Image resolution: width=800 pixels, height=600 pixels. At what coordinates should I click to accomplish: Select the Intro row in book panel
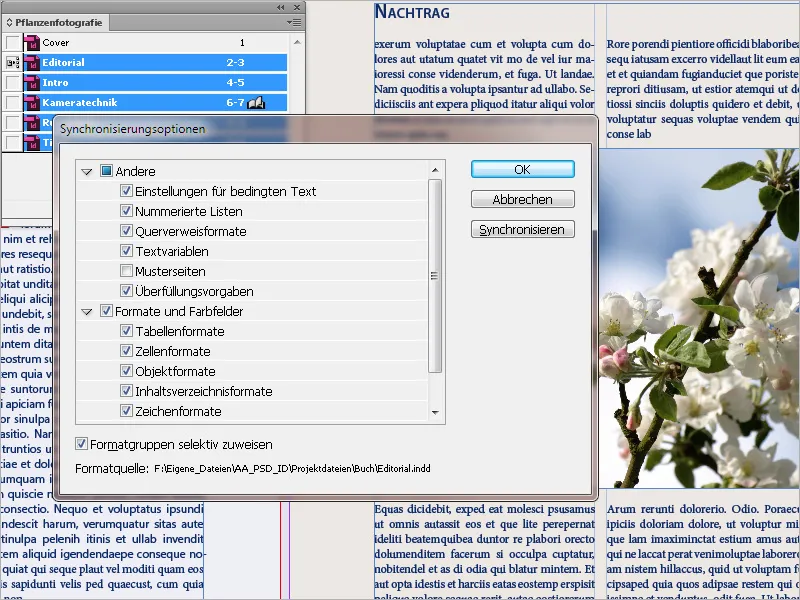click(155, 83)
